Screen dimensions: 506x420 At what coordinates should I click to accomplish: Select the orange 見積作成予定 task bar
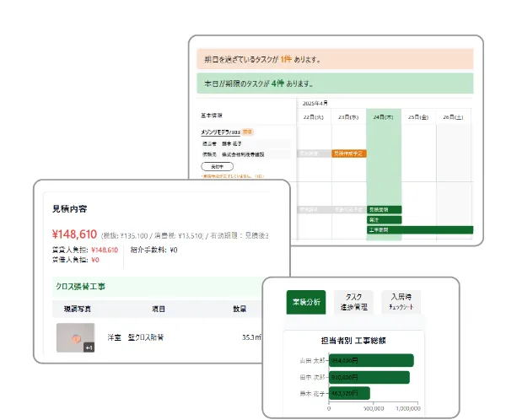[349, 153]
